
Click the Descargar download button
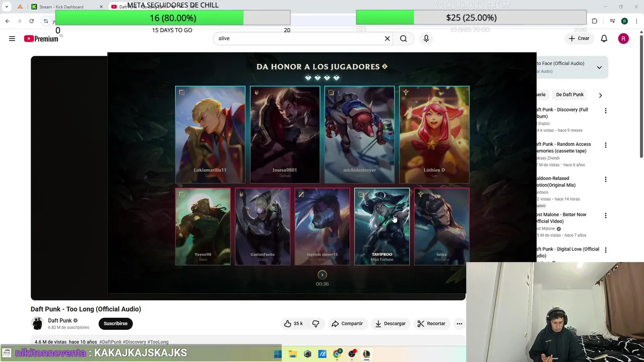390,324
